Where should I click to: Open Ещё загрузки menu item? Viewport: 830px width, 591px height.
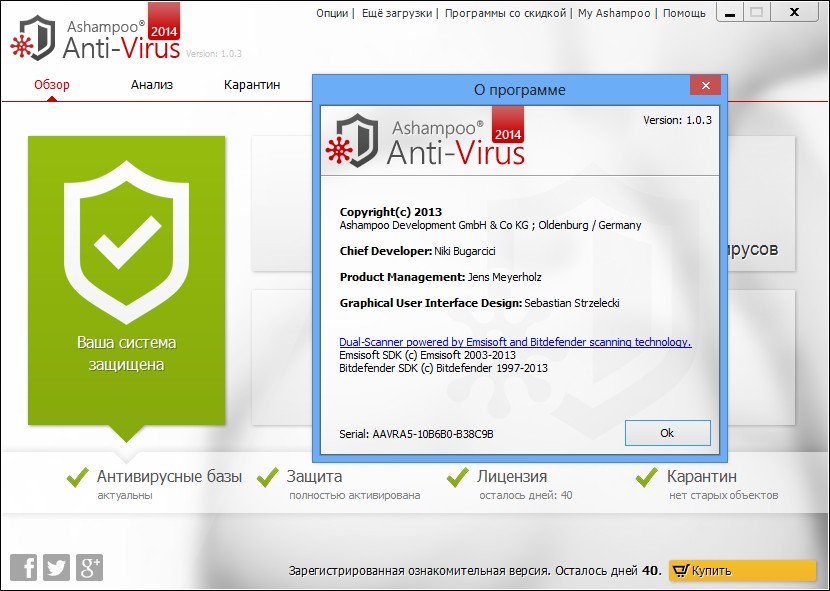click(397, 13)
